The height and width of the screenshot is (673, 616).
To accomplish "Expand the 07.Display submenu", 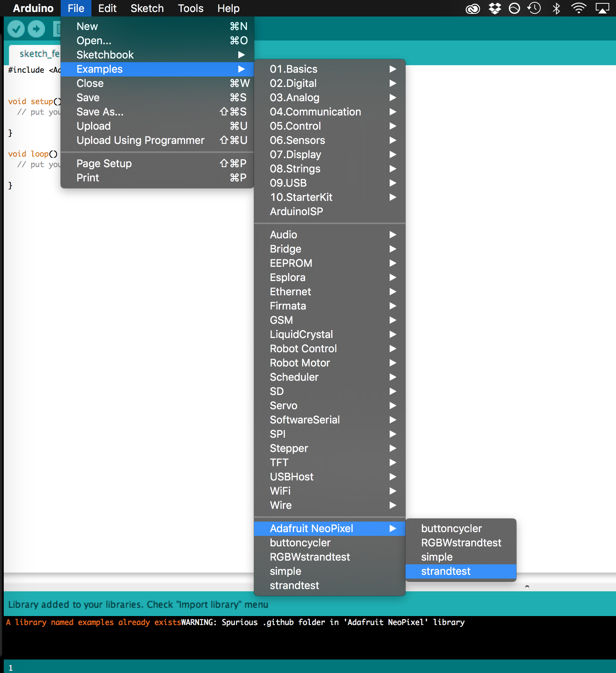I will point(330,154).
